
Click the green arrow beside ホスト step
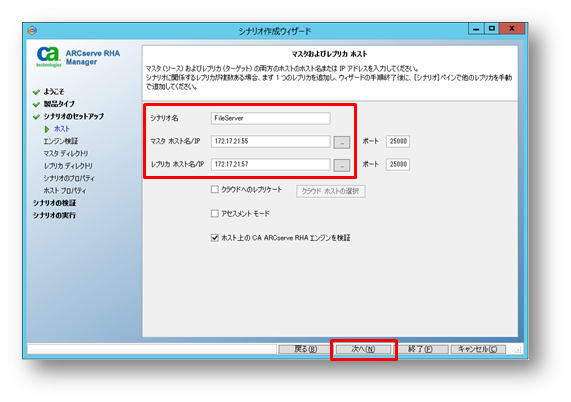point(47,129)
